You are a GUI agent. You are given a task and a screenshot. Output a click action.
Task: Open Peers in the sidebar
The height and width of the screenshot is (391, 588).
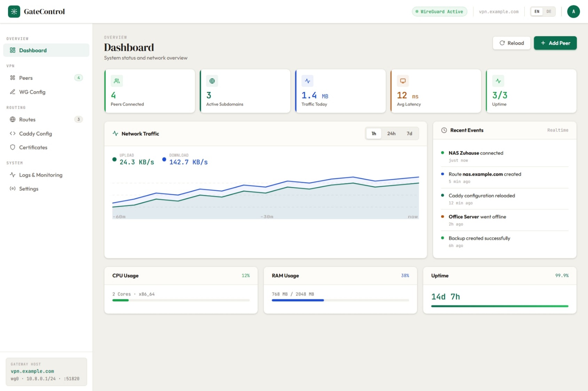[x=26, y=78]
